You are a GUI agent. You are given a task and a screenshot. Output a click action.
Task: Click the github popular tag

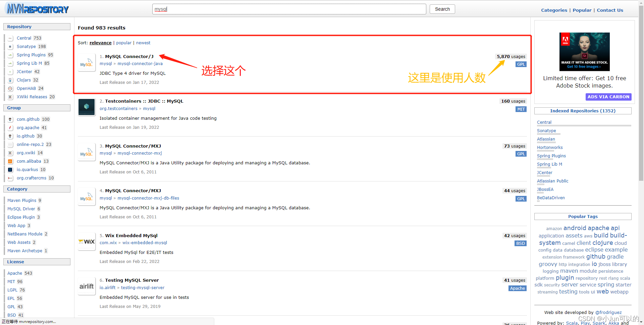coord(596,257)
